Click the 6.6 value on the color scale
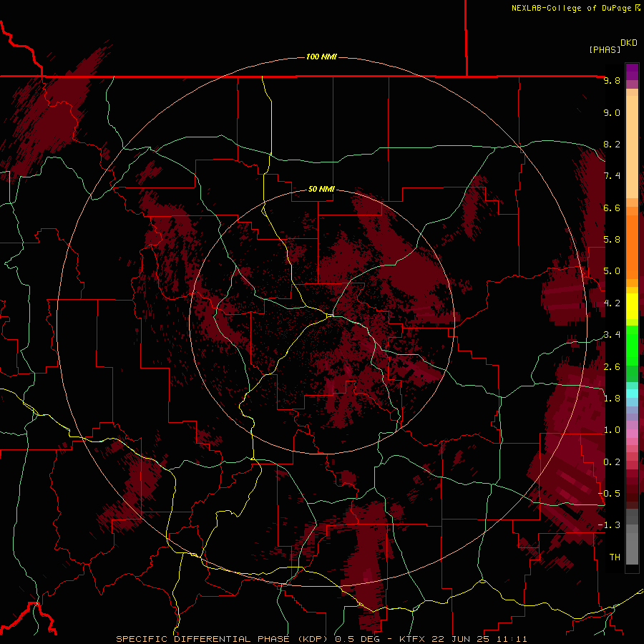Screen dimensions: 644x644 click(x=612, y=208)
